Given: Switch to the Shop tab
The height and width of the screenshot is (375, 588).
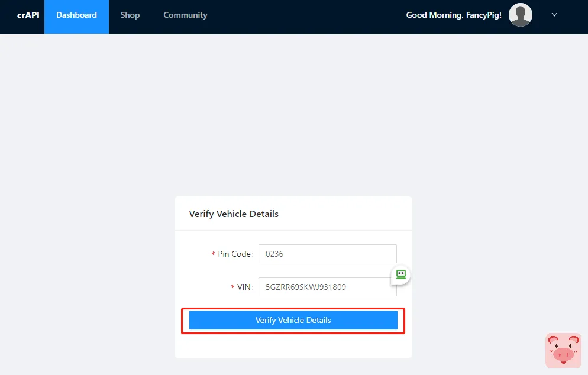Looking at the screenshot, I should [130, 15].
